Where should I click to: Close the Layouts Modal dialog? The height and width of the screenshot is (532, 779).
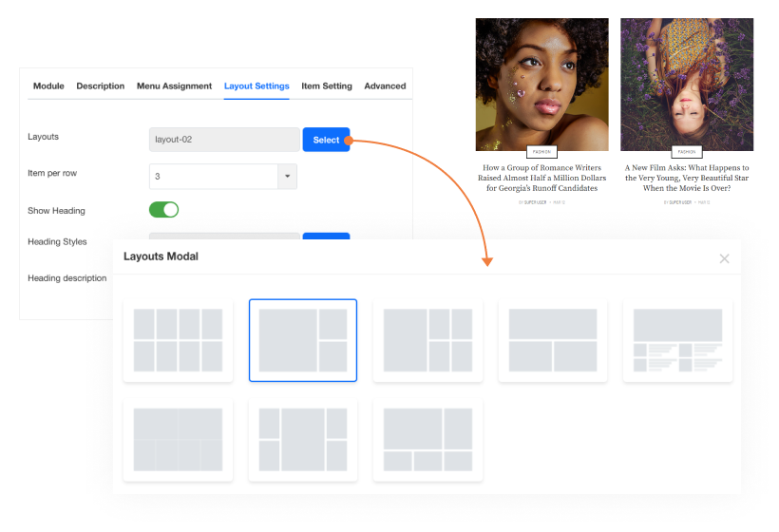(724, 258)
